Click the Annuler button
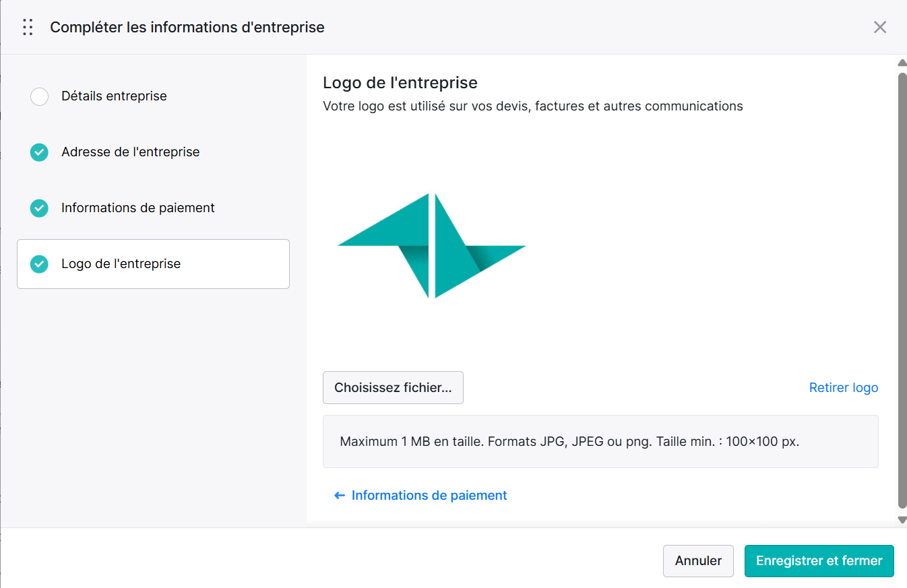 [698, 561]
